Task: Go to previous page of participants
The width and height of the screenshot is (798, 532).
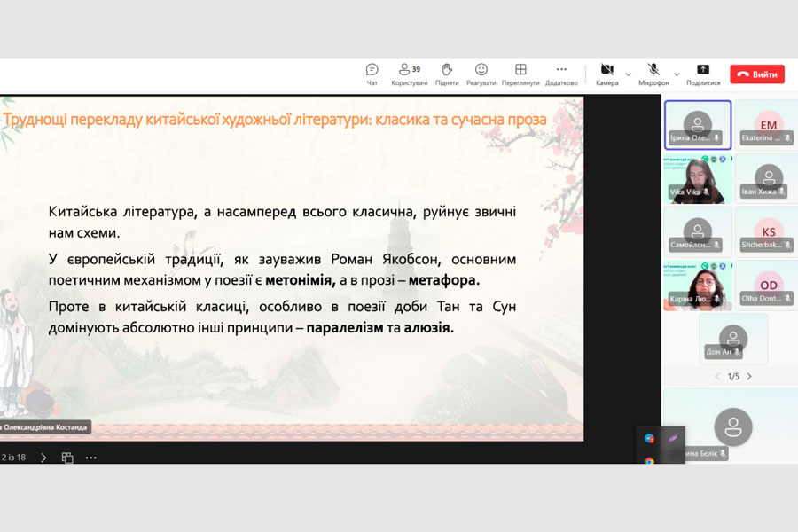Action: click(x=715, y=376)
